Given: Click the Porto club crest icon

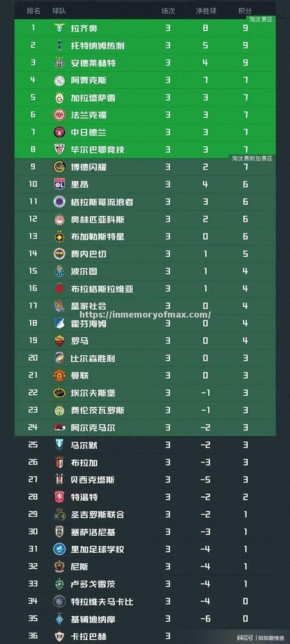Looking at the screenshot, I should pos(59,271).
